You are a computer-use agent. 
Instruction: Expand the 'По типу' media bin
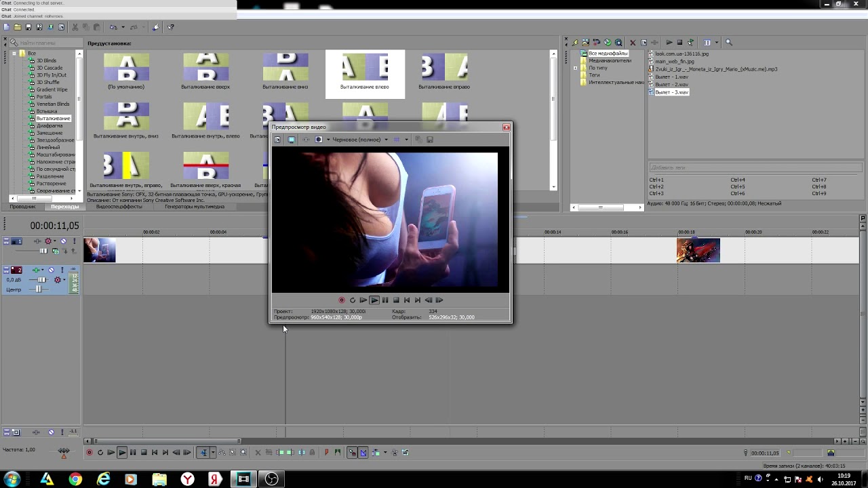click(x=576, y=68)
